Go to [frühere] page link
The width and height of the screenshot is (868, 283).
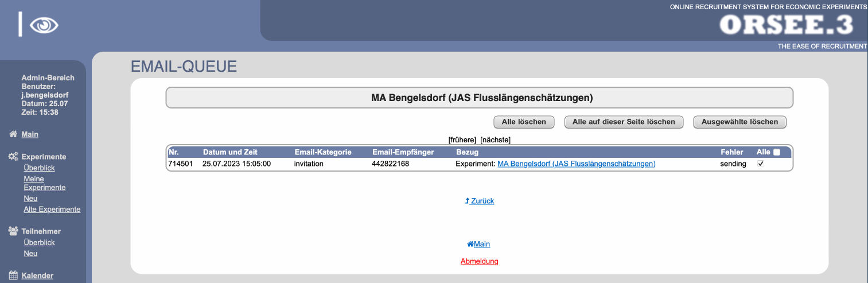coord(462,139)
